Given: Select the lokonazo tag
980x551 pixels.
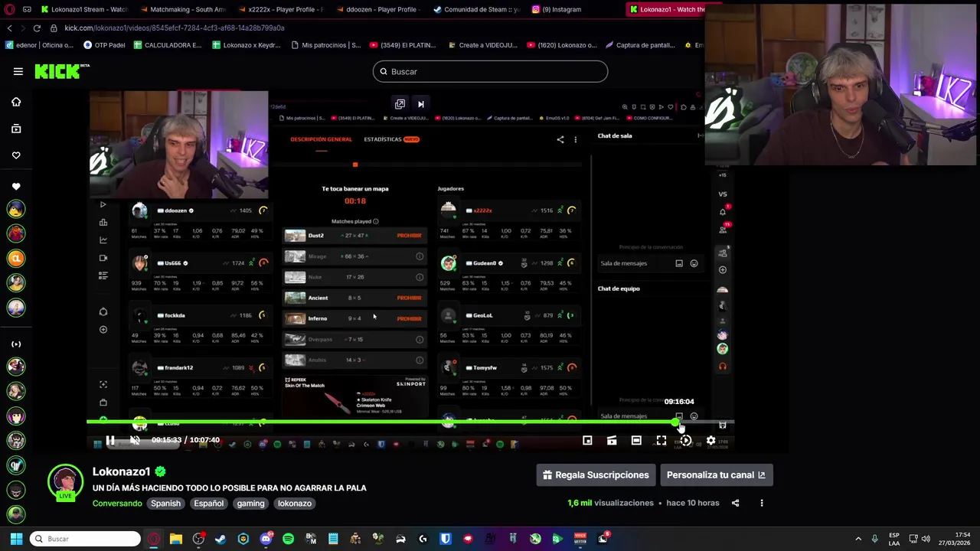Looking at the screenshot, I should tap(295, 503).
